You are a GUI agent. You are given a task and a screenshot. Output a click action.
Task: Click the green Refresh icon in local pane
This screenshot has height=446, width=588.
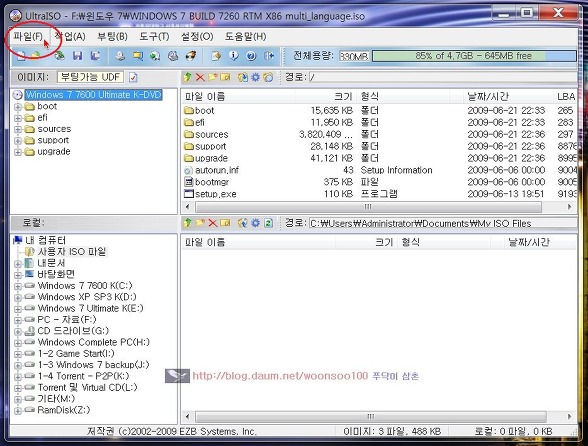click(x=268, y=223)
